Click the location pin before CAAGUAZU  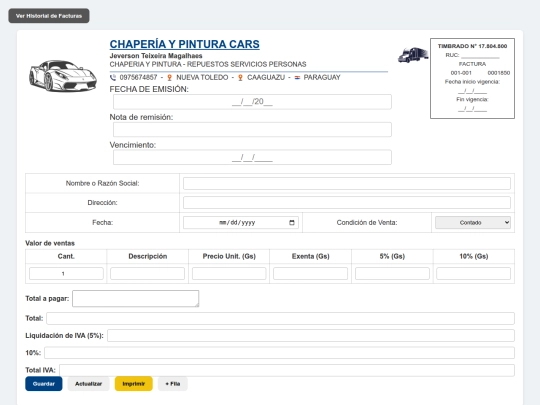(240, 77)
